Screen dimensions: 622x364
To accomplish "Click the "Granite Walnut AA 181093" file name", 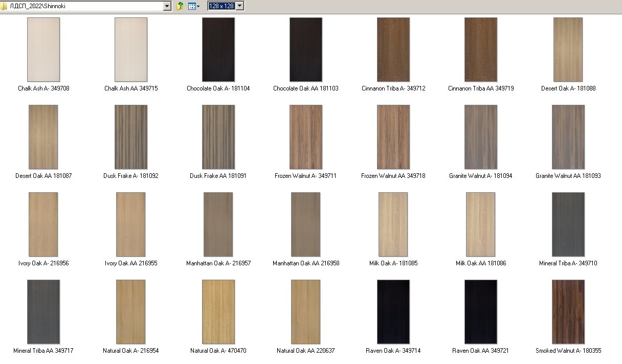I will pos(568,176).
